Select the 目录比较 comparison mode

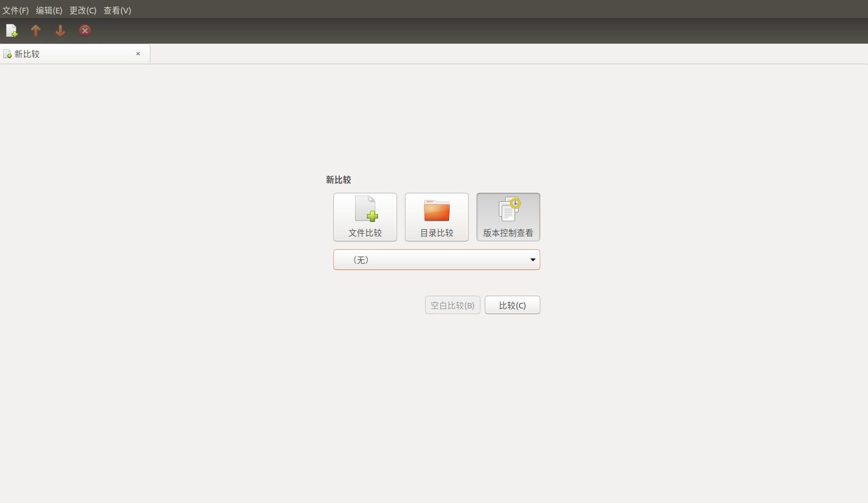[x=436, y=217]
